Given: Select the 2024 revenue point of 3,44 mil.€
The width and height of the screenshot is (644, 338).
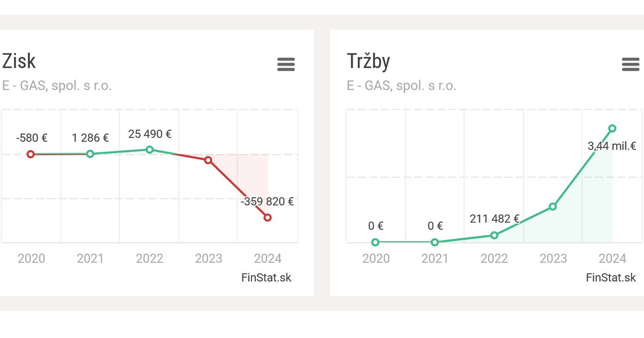Looking at the screenshot, I should [x=612, y=129].
